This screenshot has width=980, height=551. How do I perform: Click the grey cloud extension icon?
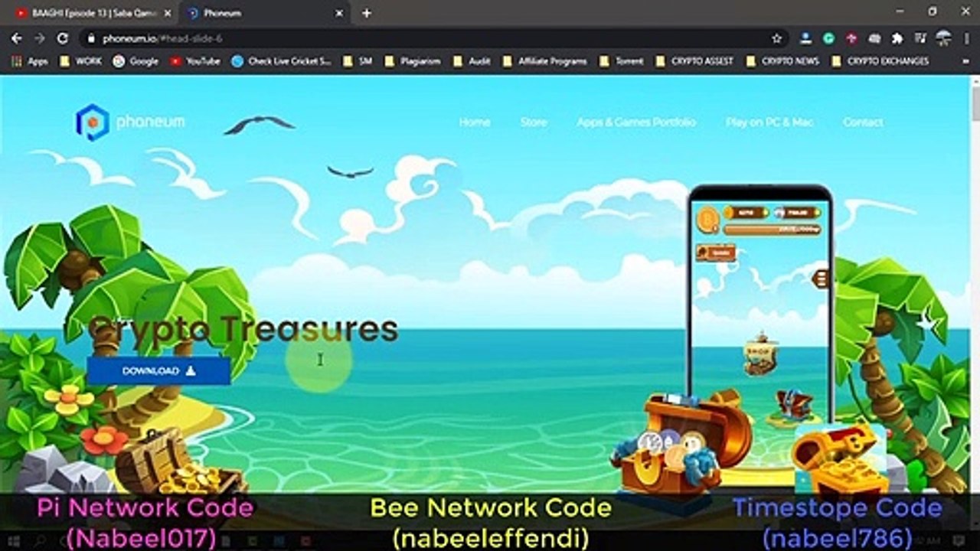874,38
